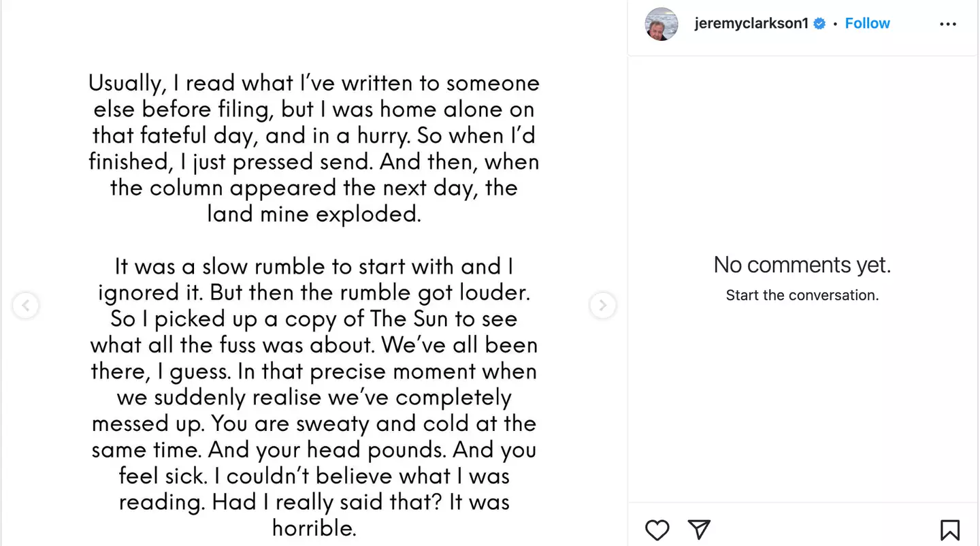Visit the jeremyclarkson1 username link
The width and height of the screenshot is (980, 546).
(x=751, y=24)
